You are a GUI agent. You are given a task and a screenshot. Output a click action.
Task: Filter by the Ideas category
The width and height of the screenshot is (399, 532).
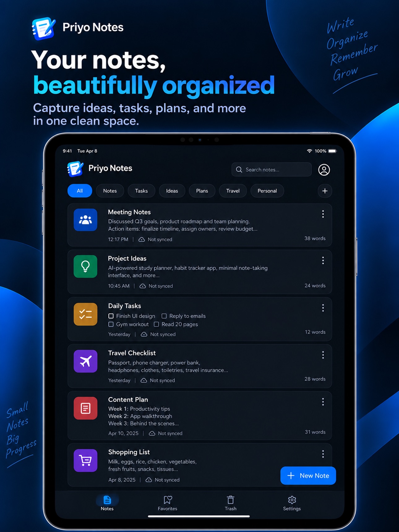click(172, 191)
